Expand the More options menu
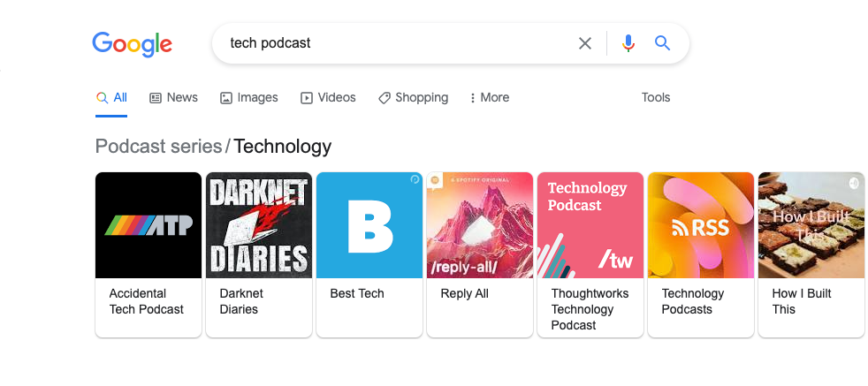Viewport: 868px width, 386px height. pyautogui.click(x=489, y=98)
